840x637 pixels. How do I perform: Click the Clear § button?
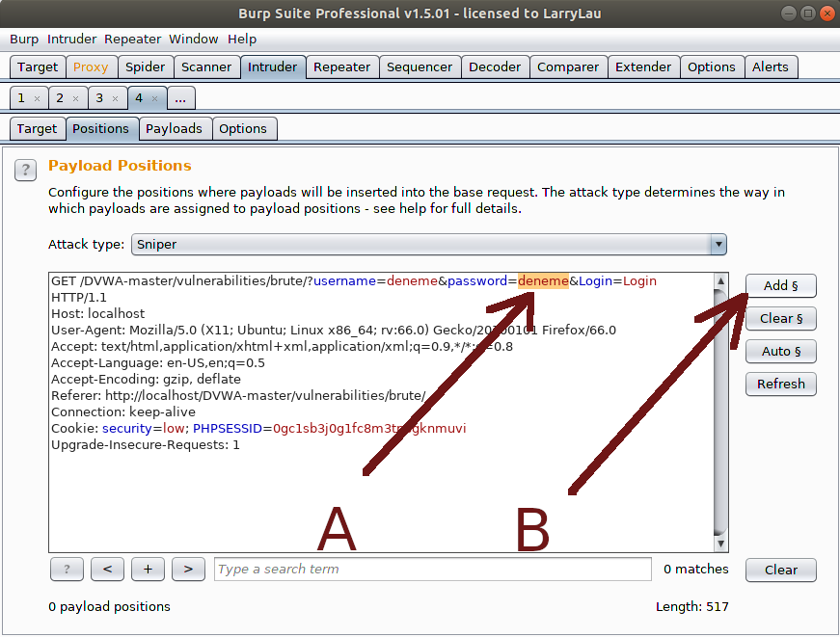pos(780,319)
